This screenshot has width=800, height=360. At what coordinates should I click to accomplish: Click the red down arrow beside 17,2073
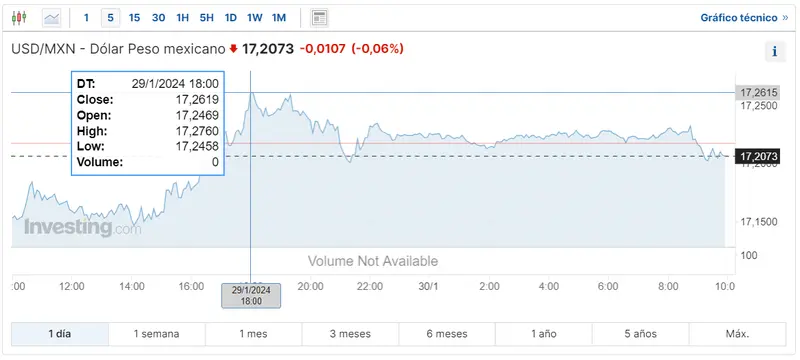tap(234, 49)
